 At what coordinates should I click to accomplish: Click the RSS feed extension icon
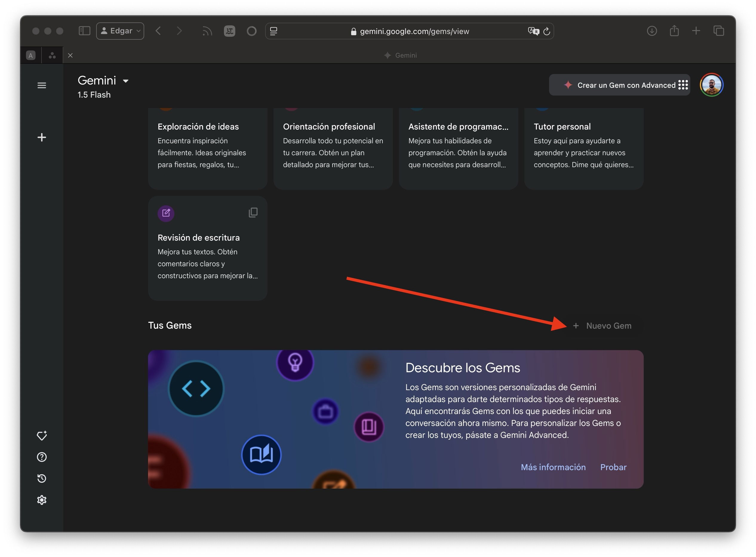(x=207, y=31)
